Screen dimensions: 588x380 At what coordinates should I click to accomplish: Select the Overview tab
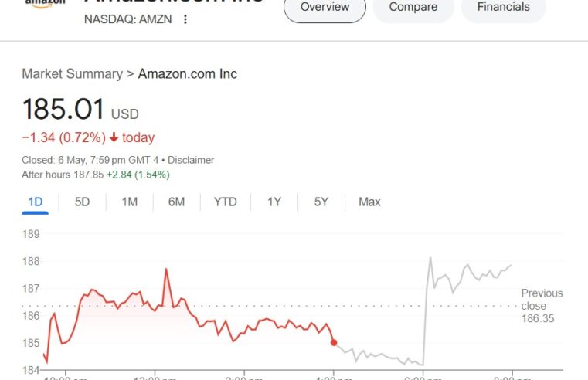325,8
